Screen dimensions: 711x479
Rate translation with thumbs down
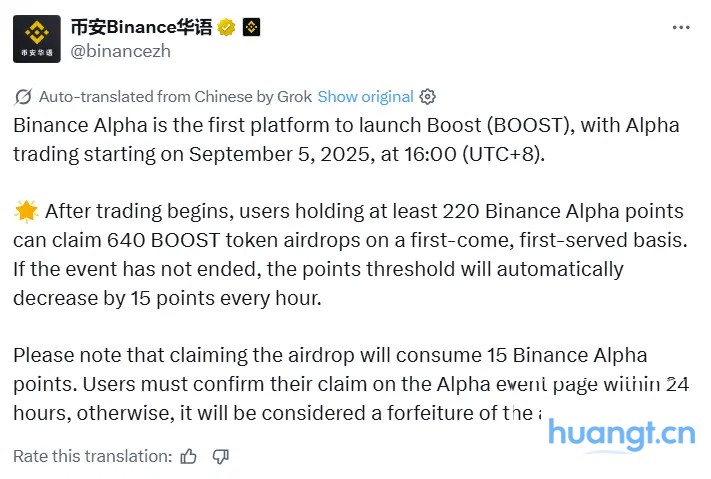(x=221, y=456)
